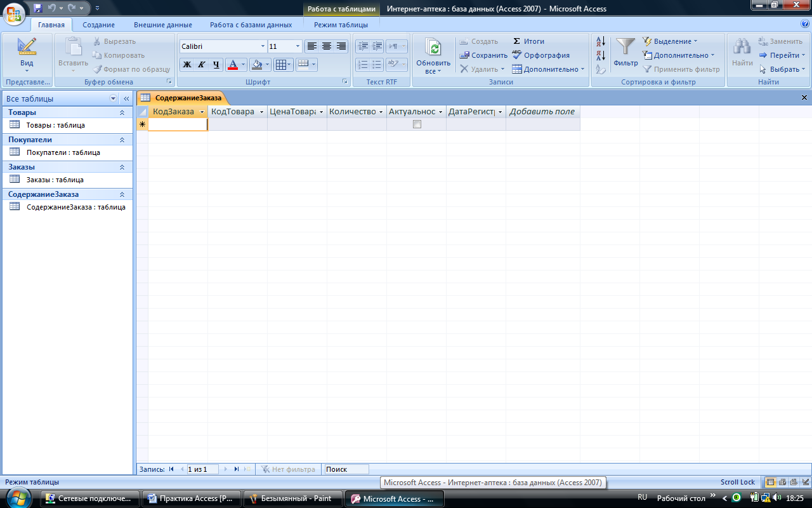The image size is (812, 508).
Task: Click the Поиск search field
Action: (x=346, y=469)
